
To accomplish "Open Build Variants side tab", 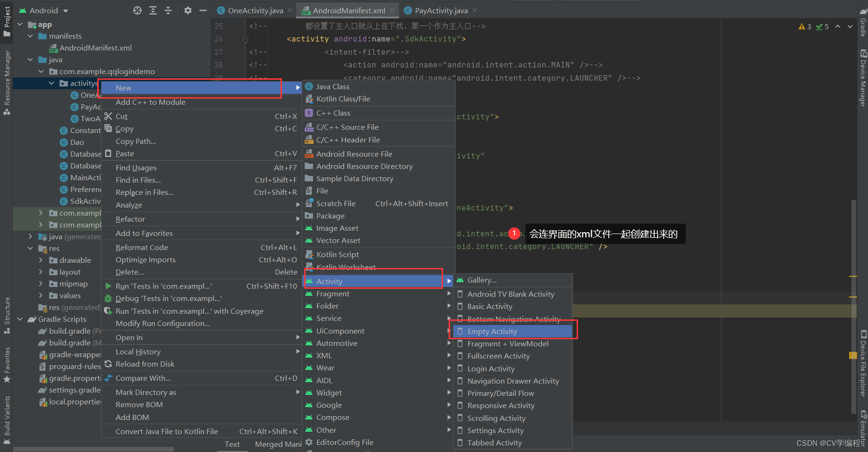I will pos(7,420).
